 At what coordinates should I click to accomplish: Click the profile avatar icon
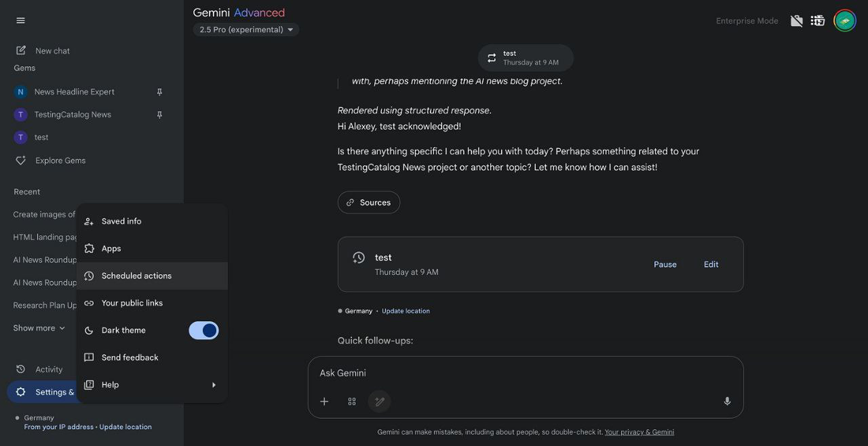tap(844, 20)
